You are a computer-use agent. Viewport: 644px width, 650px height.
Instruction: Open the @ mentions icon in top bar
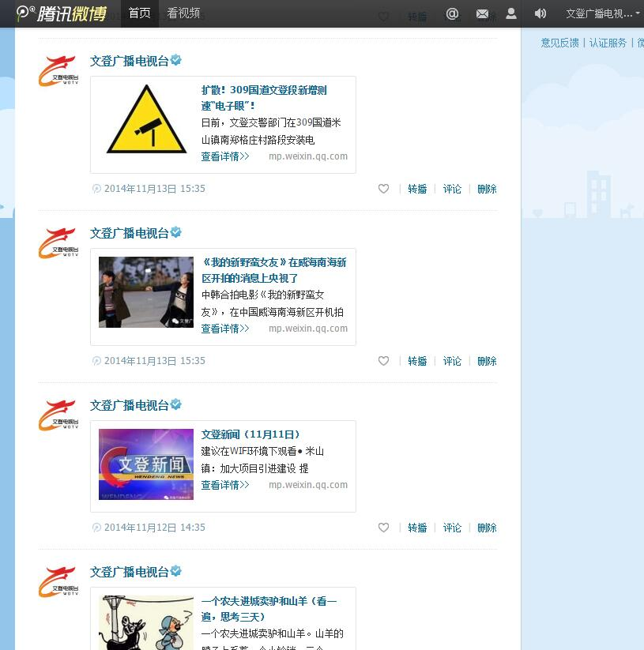[x=452, y=13]
